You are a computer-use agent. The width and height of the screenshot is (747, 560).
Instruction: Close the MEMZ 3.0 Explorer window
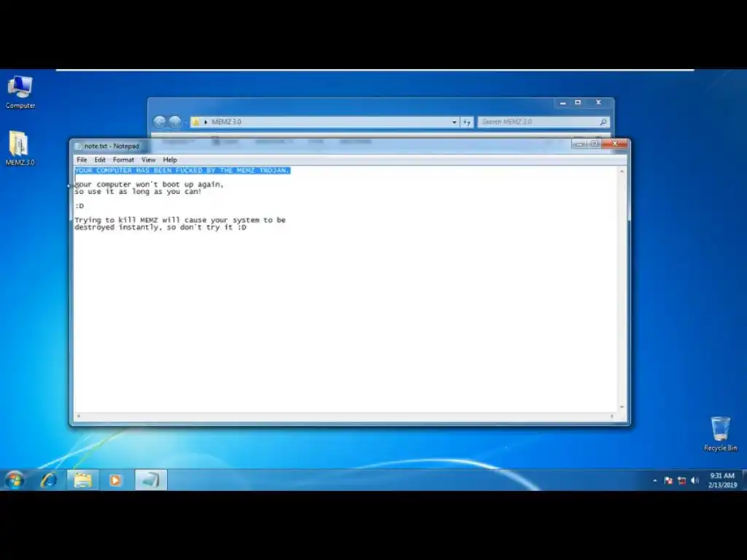[598, 102]
